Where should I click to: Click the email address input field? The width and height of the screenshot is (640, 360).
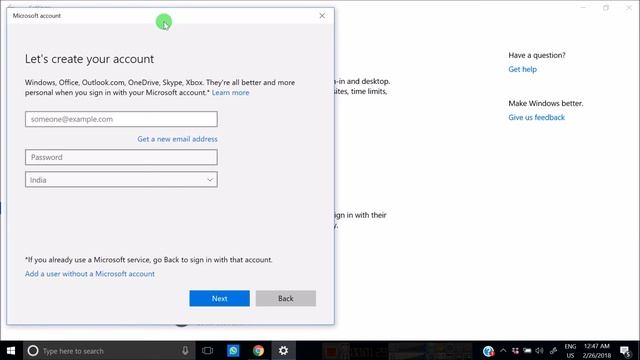pyautogui.click(x=121, y=119)
